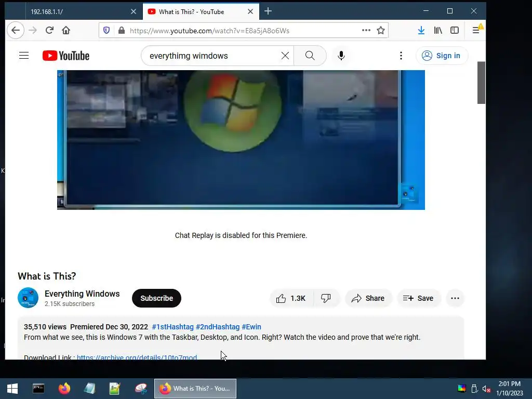Click the Share button

[x=368, y=298]
